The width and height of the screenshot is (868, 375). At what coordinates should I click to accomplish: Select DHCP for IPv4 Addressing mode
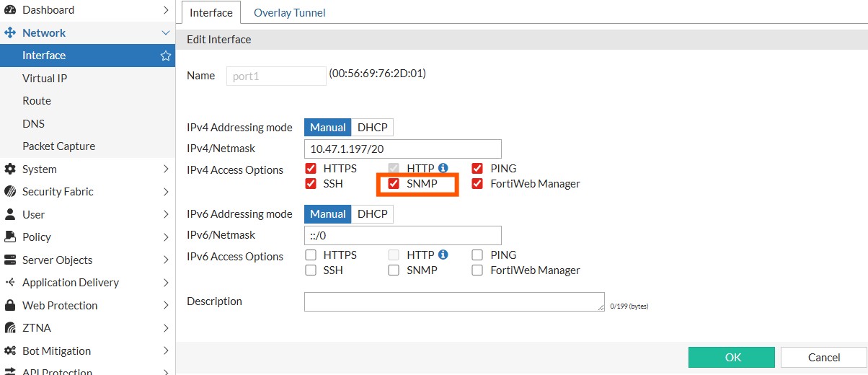click(x=373, y=128)
